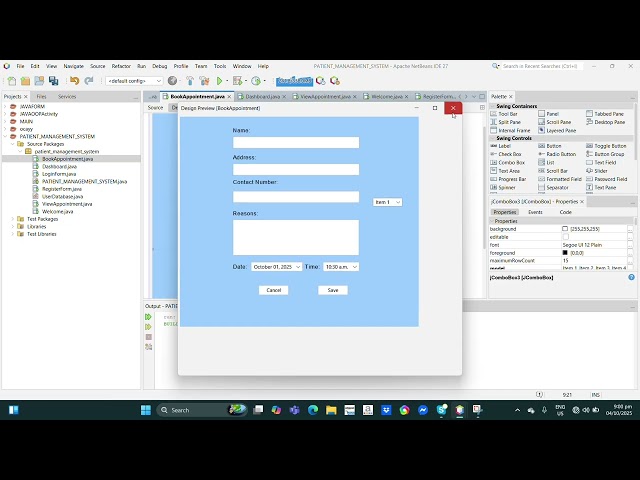This screenshot has height=480, width=640.
Task: Select the Text Area palette component
Action: [x=505, y=171]
